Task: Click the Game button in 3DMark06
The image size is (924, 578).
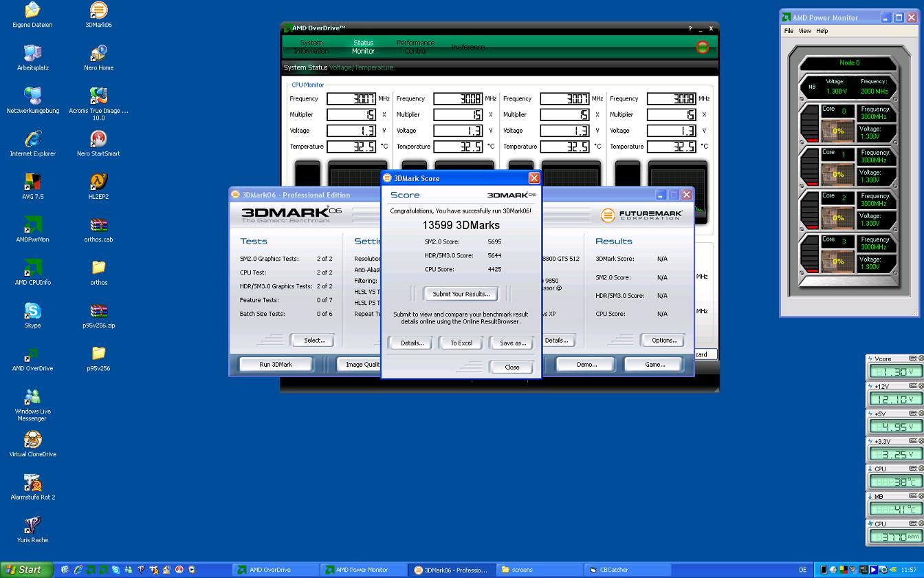Action: 654,364
